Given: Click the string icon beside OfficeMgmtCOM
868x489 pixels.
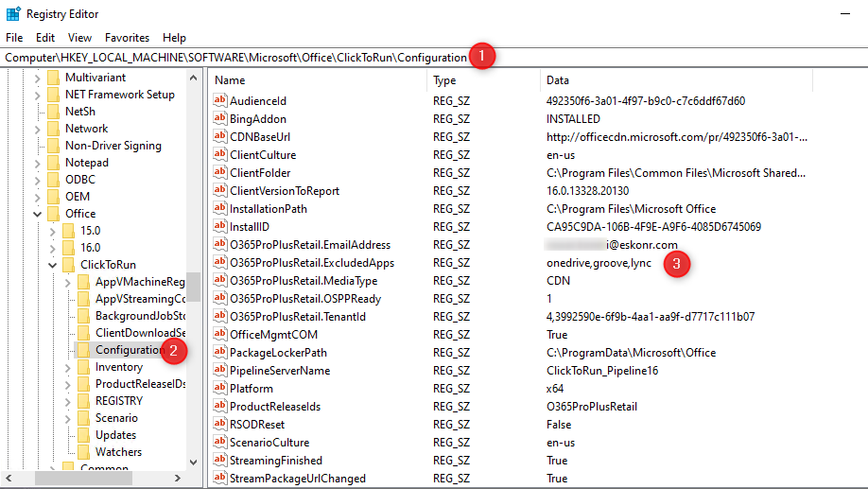Looking at the screenshot, I should (219, 334).
